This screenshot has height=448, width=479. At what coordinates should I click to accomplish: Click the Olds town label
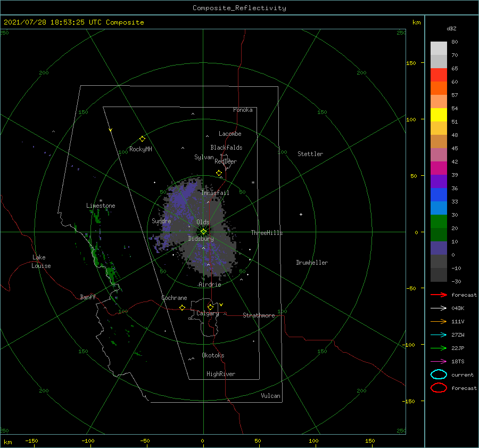203,222
